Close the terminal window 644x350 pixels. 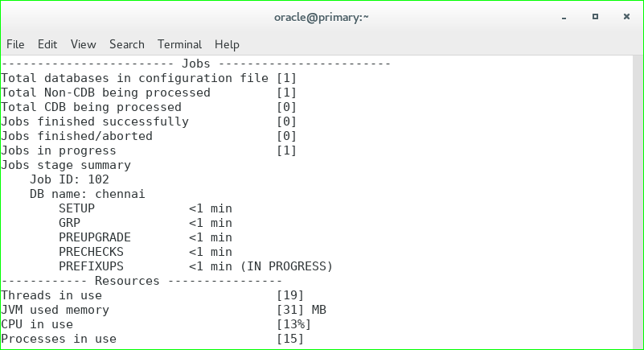(x=626, y=15)
